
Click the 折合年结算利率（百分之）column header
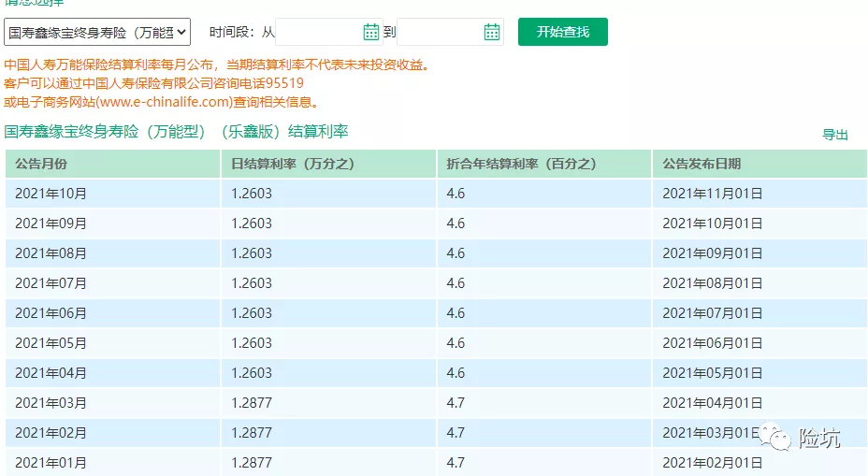tap(544, 164)
